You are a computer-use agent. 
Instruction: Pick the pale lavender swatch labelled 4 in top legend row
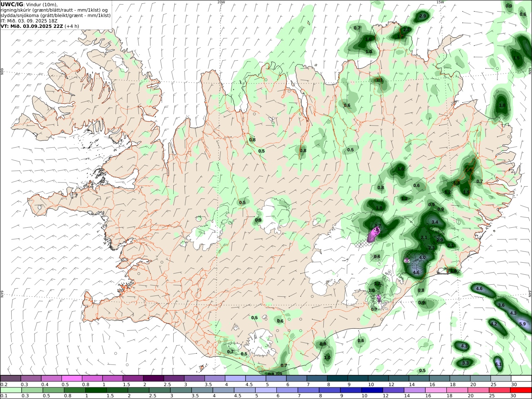(235, 379)
